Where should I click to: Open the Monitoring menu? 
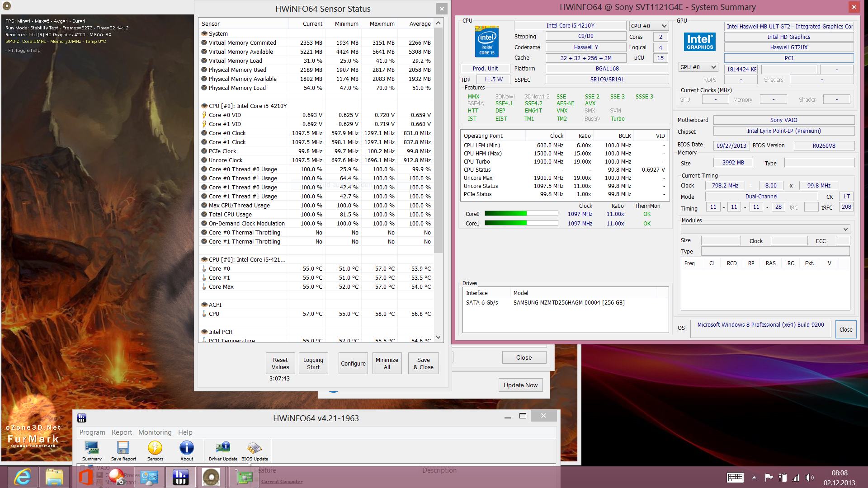pos(155,432)
